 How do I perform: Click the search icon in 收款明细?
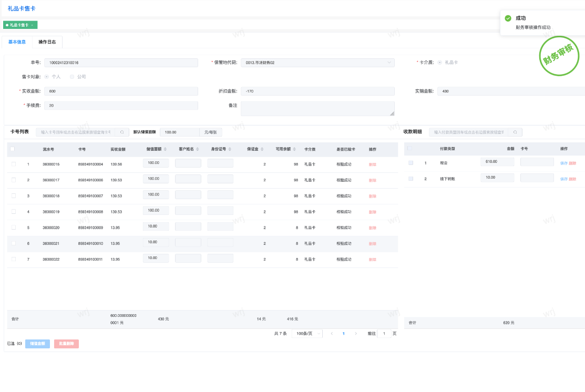[x=515, y=132]
